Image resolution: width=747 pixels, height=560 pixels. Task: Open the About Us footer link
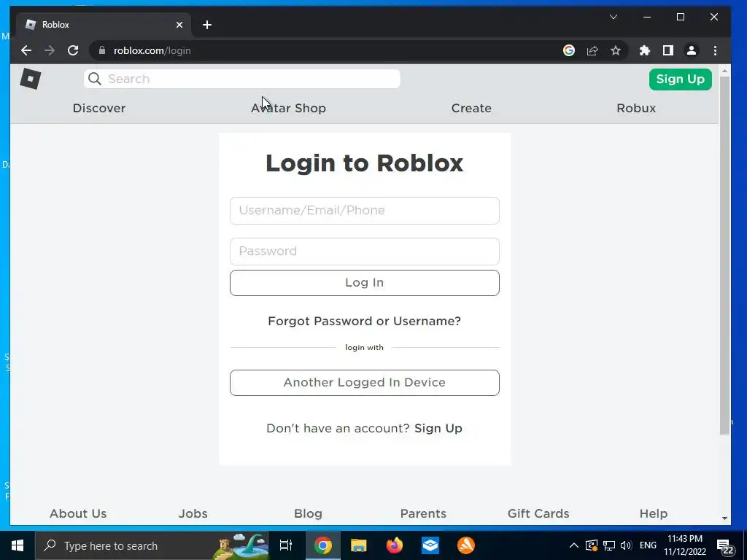[78, 514]
